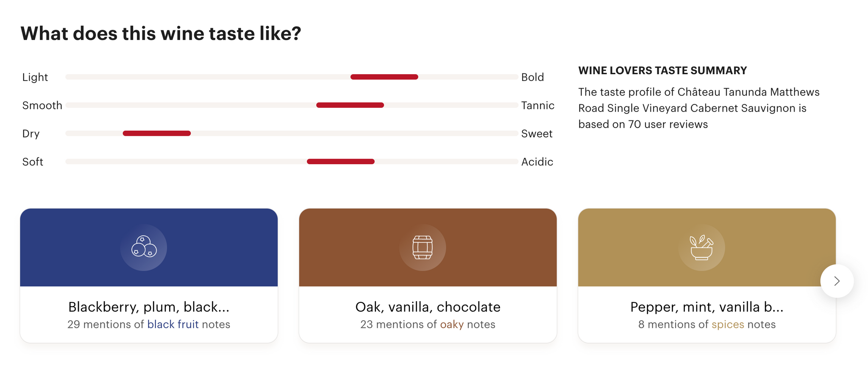This screenshot has width=868, height=366.
Task: Click the Light to Bold slider bar
Action: tap(292, 77)
